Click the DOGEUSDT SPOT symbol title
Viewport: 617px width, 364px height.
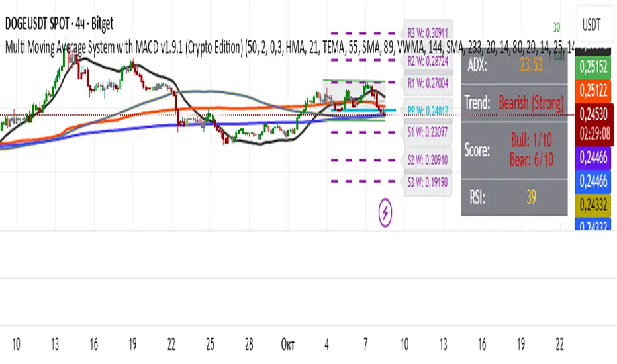(x=59, y=24)
